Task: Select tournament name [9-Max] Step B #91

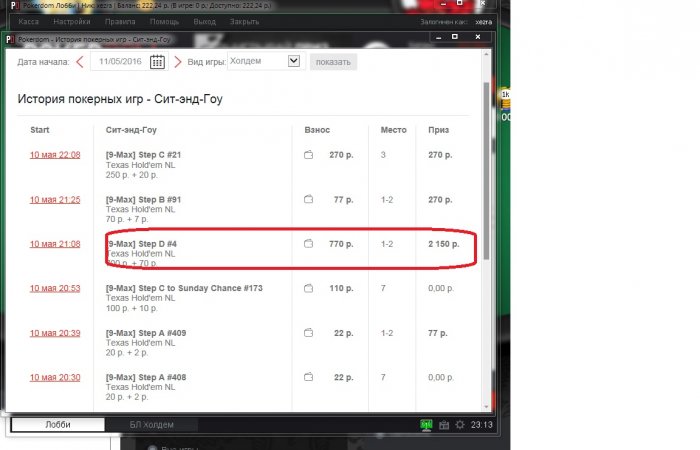Action: click(x=143, y=200)
